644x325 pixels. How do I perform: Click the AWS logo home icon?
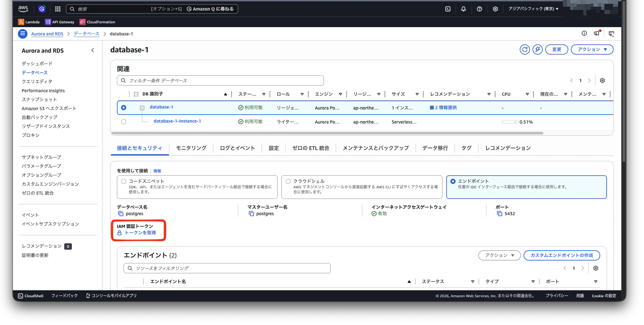23,9
